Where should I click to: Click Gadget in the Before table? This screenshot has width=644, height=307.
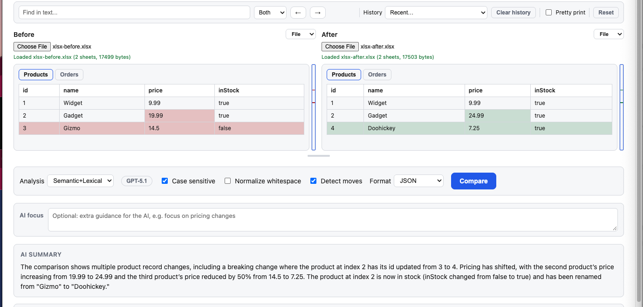[x=102, y=116]
